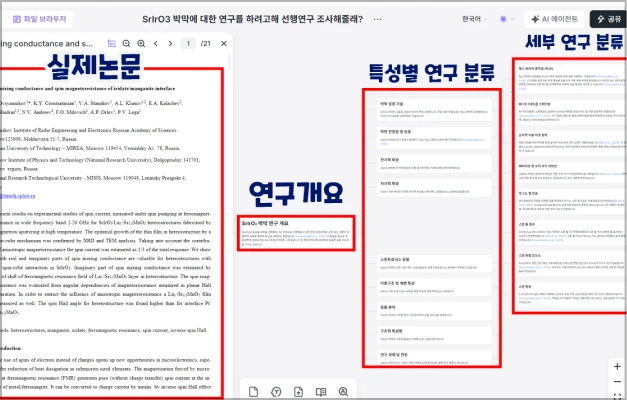The height and width of the screenshot is (400, 627).
Task: Select the 박막 안정성 및 보호 node
Action: tap(433, 137)
